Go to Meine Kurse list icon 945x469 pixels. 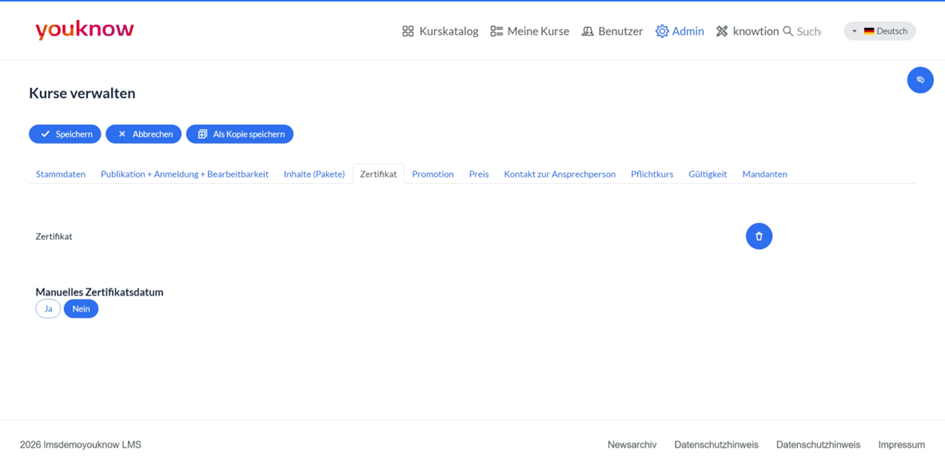[496, 31]
